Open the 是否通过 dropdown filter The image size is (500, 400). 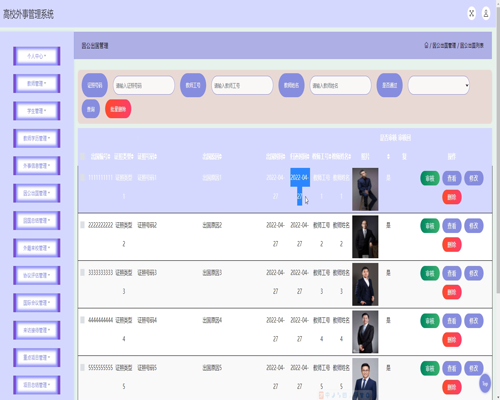click(439, 85)
